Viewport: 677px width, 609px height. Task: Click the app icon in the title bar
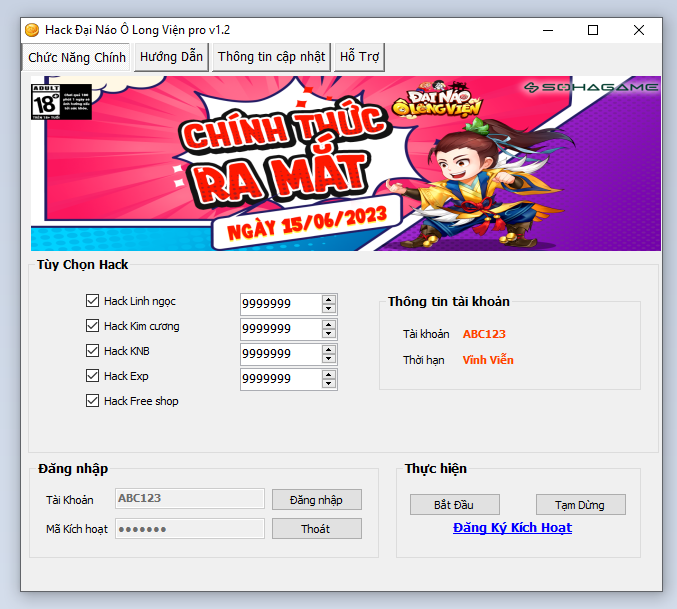[32, 30]
